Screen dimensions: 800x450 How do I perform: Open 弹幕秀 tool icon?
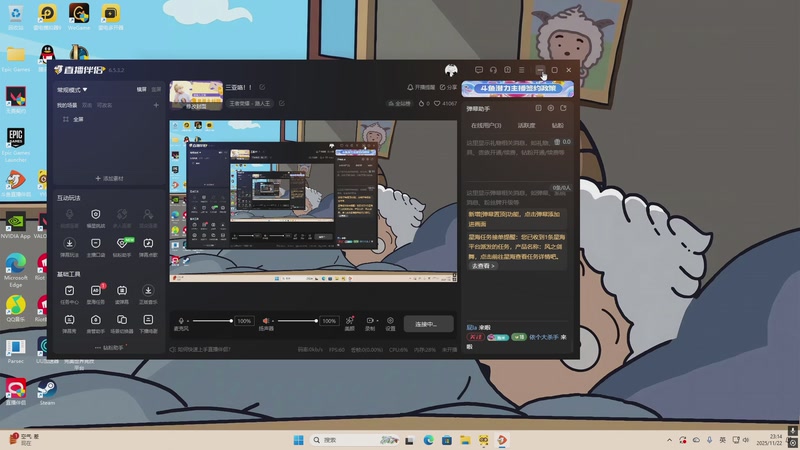(x=69, y=320)
